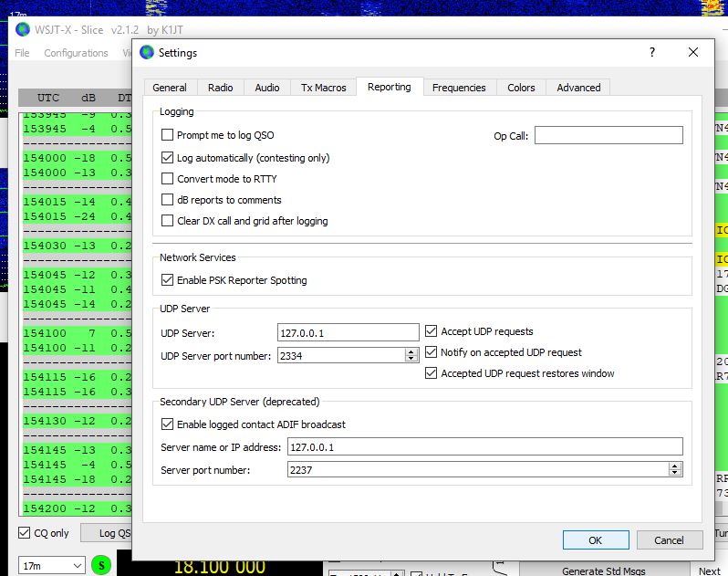The width and height of the screenshot is (728, 576).
Task: Close the Settings dialog with X
Action: (x=693, y=52)
